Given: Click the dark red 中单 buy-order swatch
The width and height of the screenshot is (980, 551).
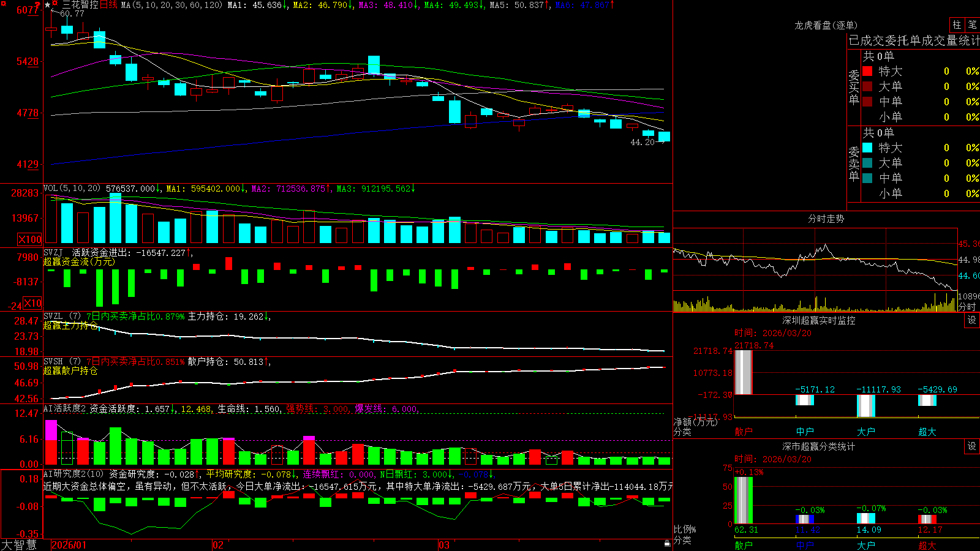Looking at the screenshot, I should pyautogui.click(x=867, y=102).
